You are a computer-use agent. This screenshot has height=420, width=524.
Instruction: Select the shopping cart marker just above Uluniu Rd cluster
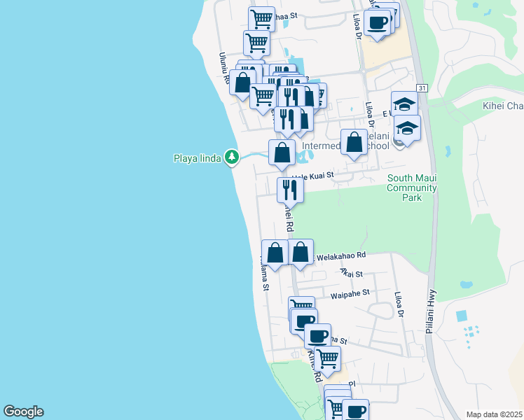point(256,42)
